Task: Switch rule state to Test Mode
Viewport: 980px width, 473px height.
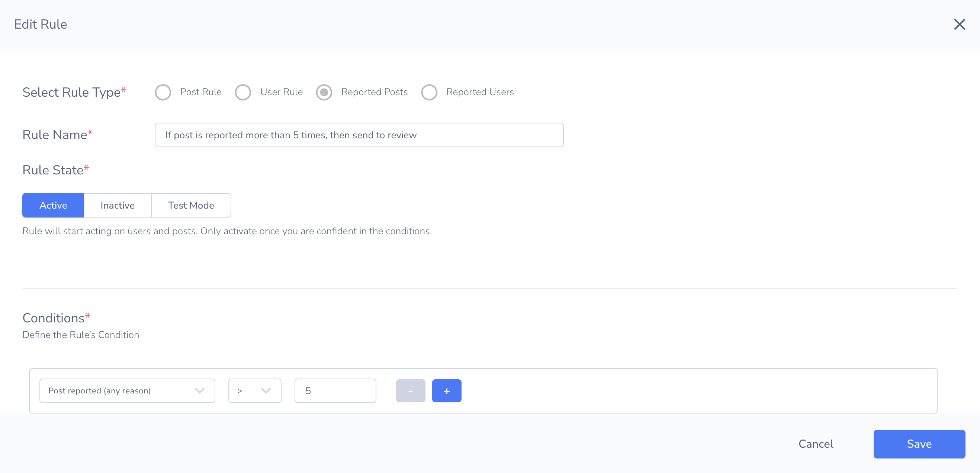Action: (x=191, y=205)
